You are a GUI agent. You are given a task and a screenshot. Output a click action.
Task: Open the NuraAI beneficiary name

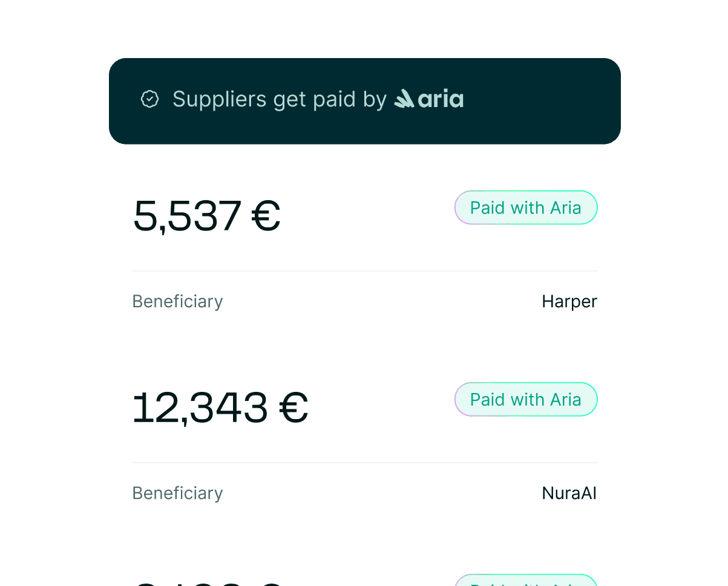pos(569,493)
